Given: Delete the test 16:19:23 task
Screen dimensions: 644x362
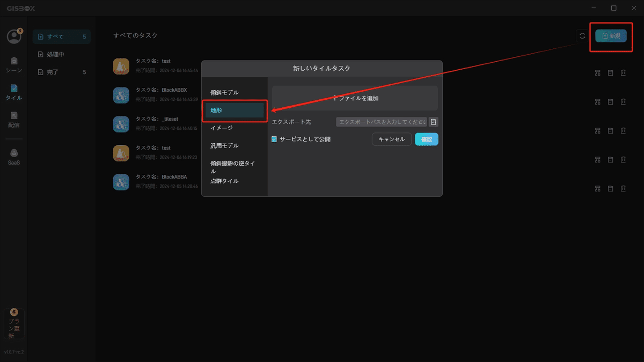Looking at the screenshot, I should coord(623,160).
